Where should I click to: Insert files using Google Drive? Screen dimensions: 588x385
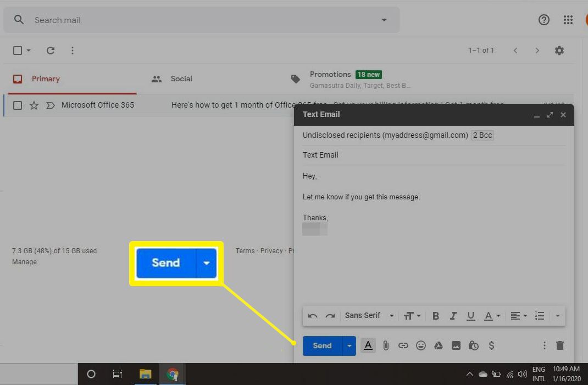pos(439,345)
